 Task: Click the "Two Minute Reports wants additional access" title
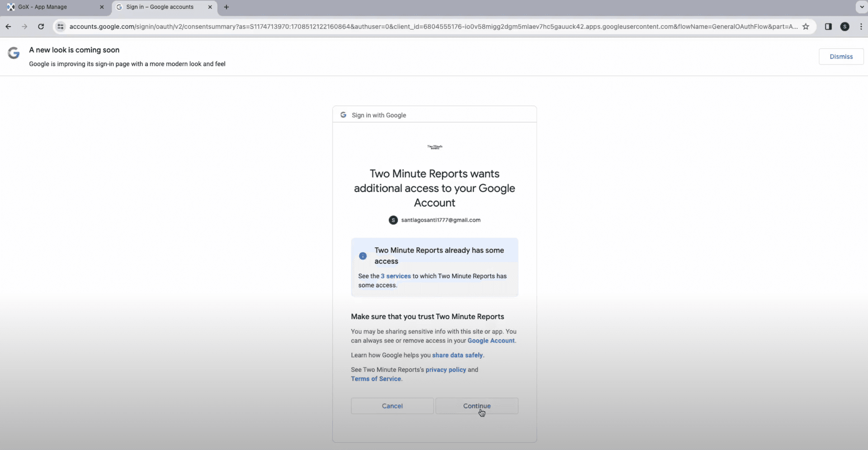point(434,188)
